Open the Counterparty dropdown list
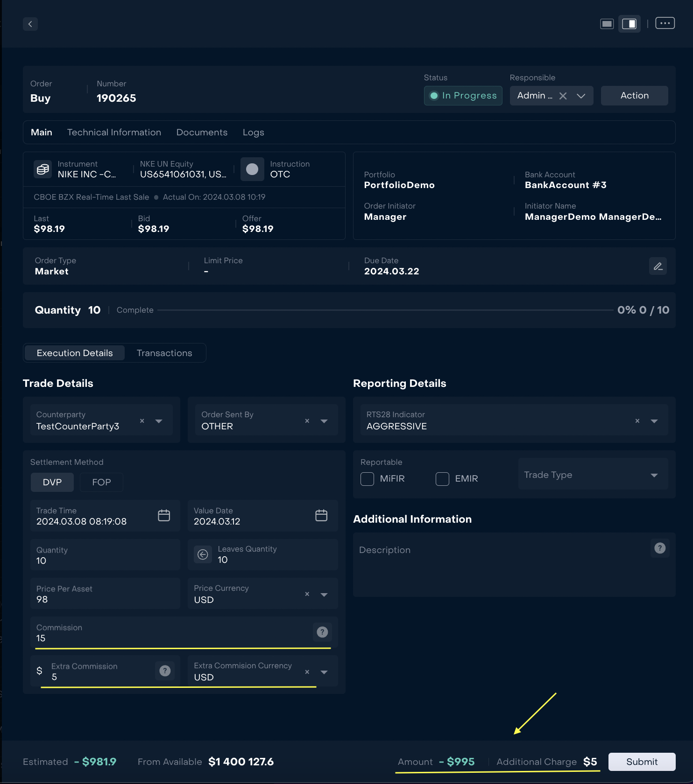693x784 pixels. click(x=159, y=421)
